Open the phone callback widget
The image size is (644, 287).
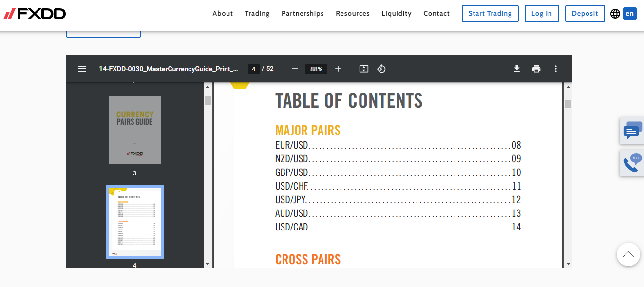click(632, 163)
